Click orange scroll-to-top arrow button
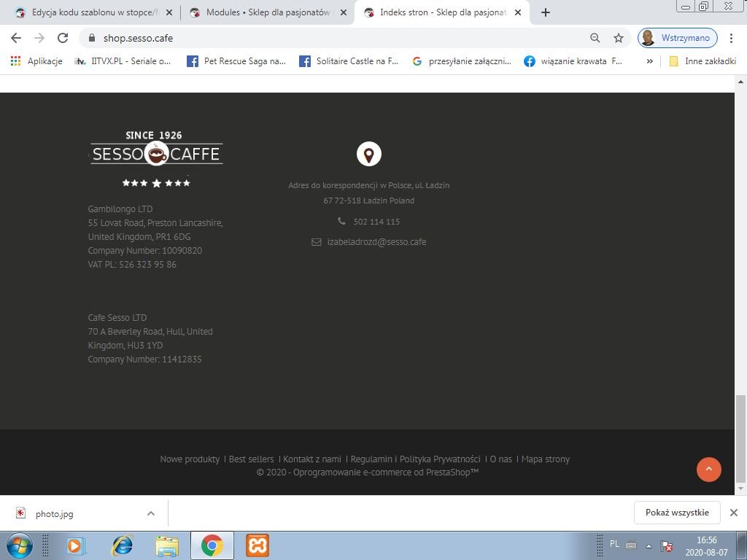The width and height of the screenshot is (747, 560). (709, 470)
